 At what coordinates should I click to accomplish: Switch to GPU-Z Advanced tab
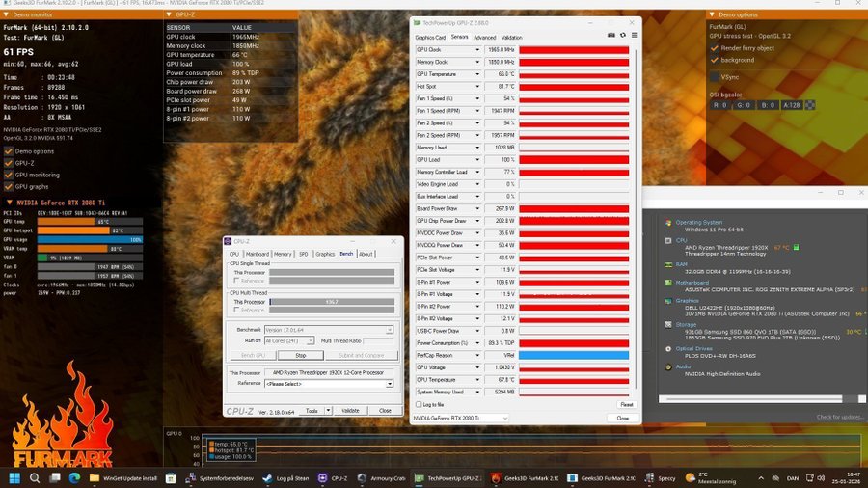pos(484,38)
